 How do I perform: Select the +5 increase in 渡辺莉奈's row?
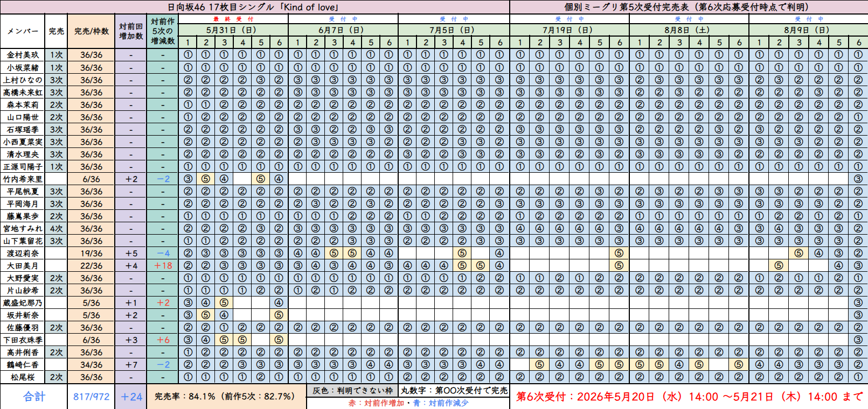(131, 253)
